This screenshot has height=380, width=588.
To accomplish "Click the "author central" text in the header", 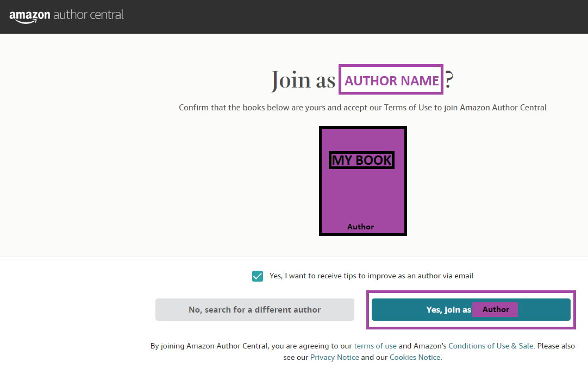I will [89, 15].
